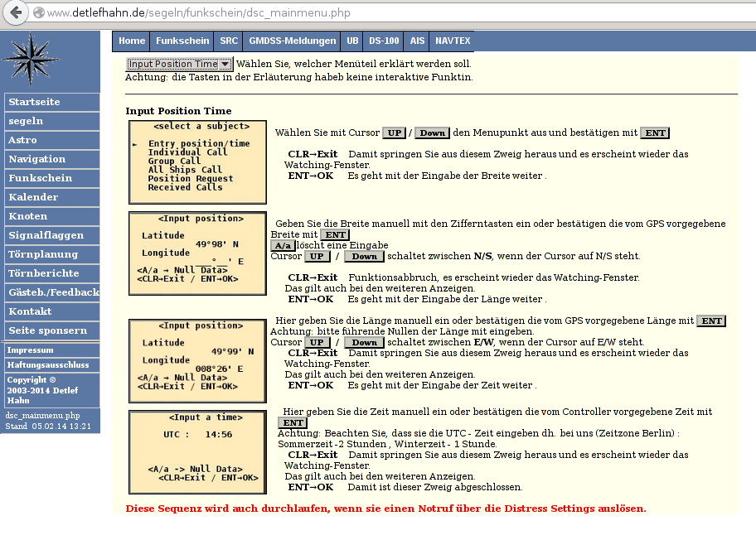Open the Törnplanung sidebar link
The width and height of the screenshot is (756, 540).
(x=52, y=254)
